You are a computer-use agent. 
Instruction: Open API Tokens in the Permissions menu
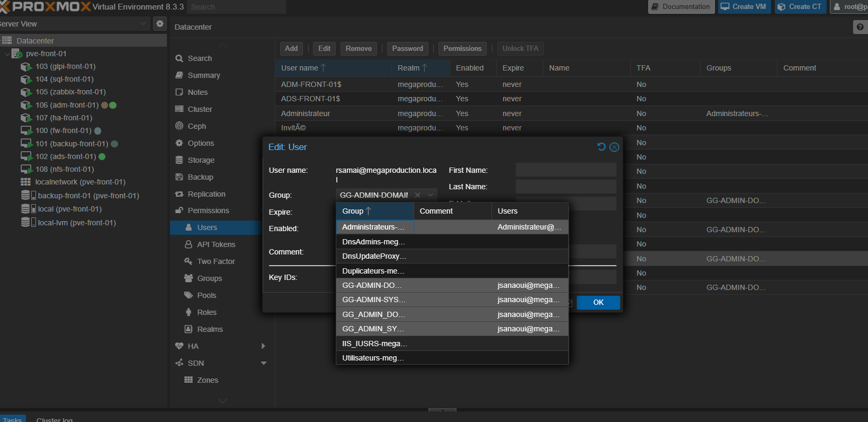(x=216, y=244)
